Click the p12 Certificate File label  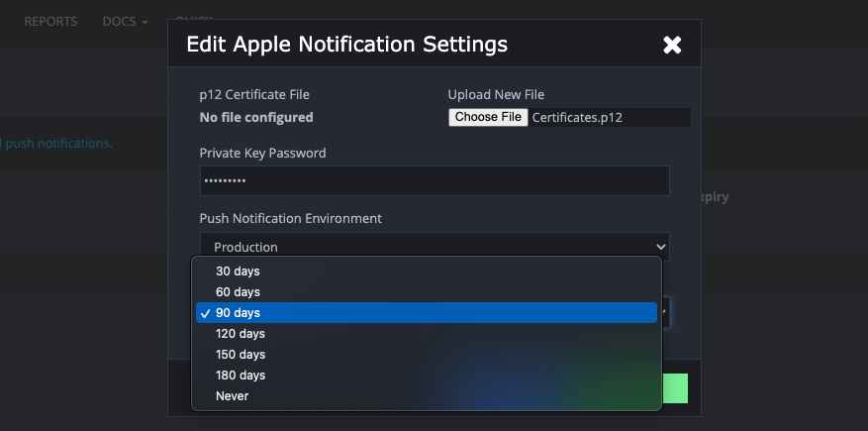click(x=254, y=95)
